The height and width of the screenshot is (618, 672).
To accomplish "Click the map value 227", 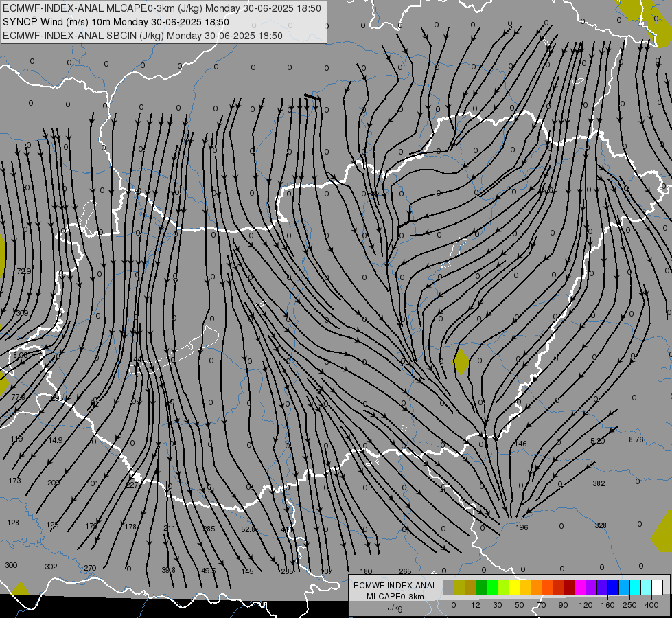I will pos(132,485).
